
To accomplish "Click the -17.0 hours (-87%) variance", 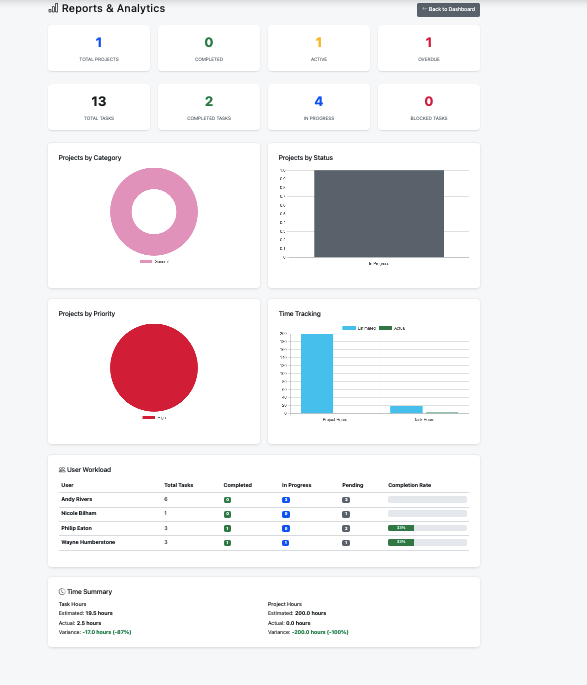I will [107, 632].
